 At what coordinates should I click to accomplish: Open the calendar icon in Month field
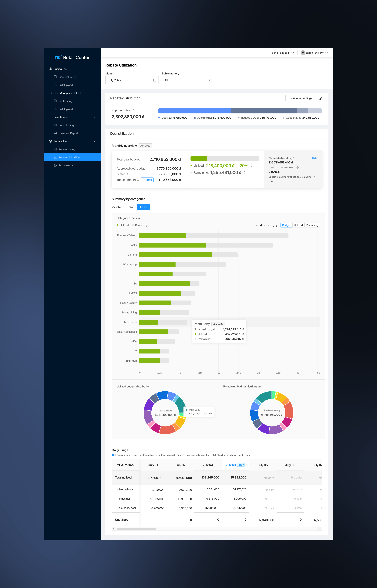(155, 80)
